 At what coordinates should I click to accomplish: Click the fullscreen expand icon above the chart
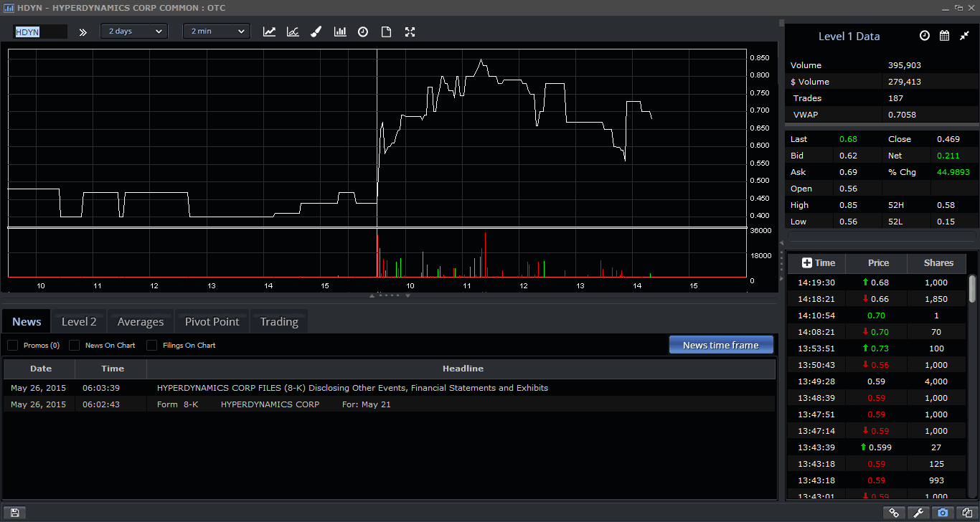click(410, 32)
